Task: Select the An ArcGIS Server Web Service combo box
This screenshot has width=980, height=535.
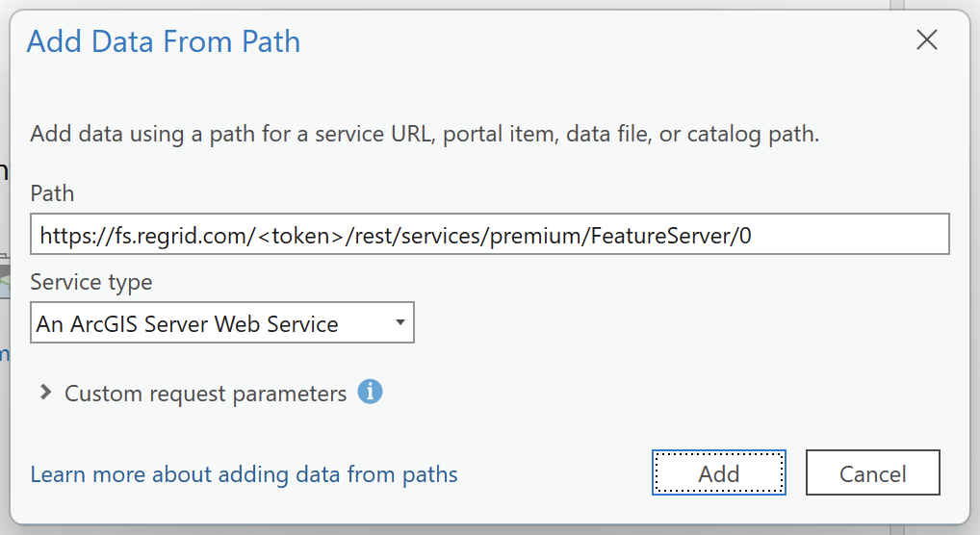Action: [221, 322]
